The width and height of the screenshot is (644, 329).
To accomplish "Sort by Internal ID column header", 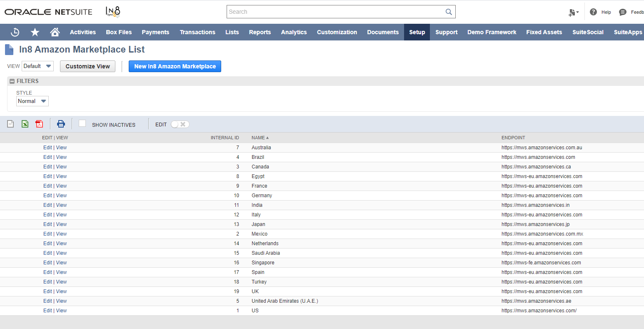I will coord(225,138).
